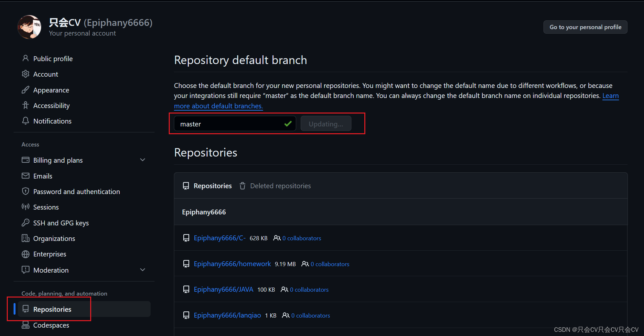This screenshot has height=336, width=644.
Task: Click collaborators people icon in C- row
Action: (x=277, y=238)
